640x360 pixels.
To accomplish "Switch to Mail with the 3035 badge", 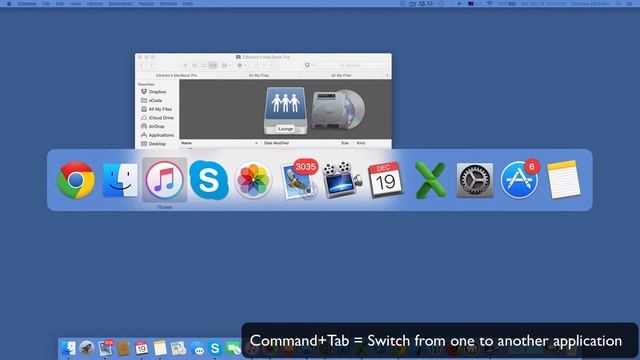I will click(x=300, y=180).
